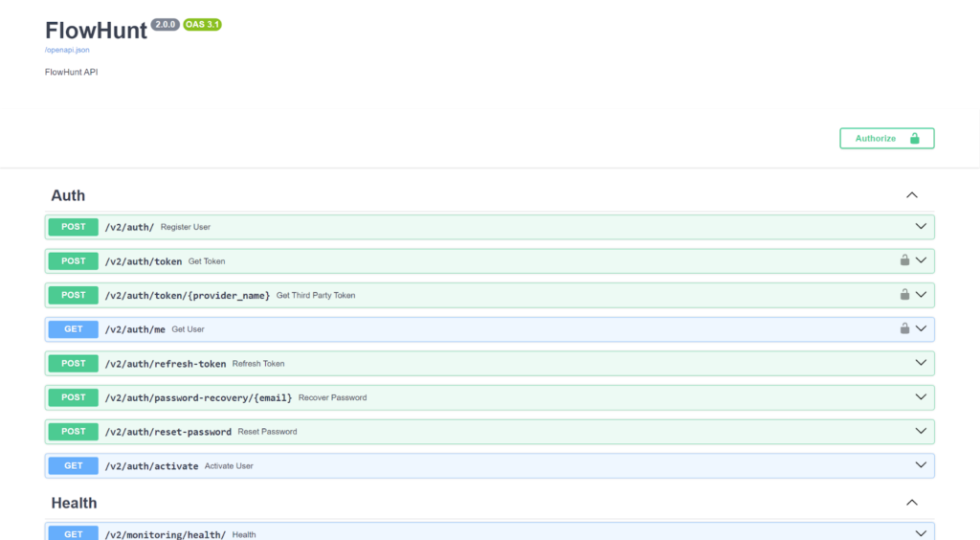Screen dimensions: 980x540
Task: Click the /v2/auth/activate path text
Action: [x=151, y=465]
